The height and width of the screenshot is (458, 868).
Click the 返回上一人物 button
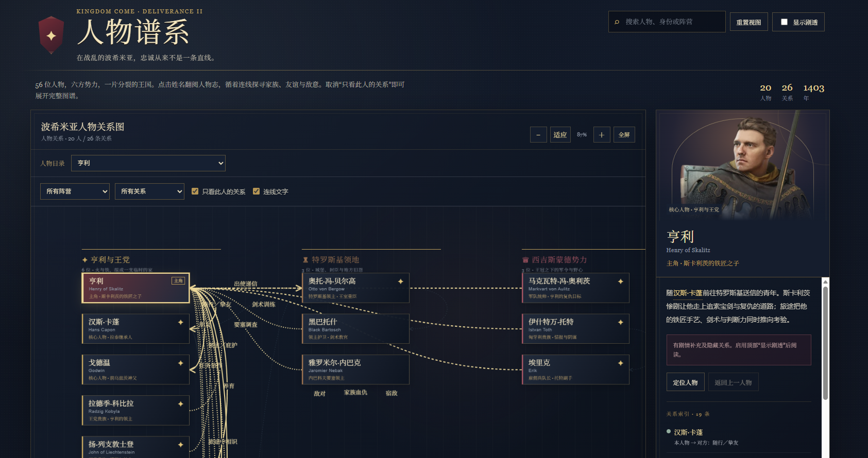[734, 382]
